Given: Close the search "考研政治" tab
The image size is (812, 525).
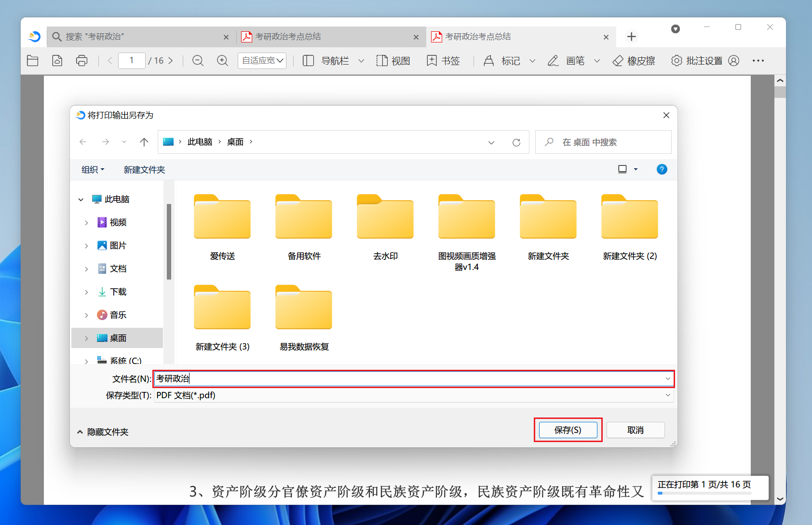Looking at the screenshot, I should tap(226, 37).
